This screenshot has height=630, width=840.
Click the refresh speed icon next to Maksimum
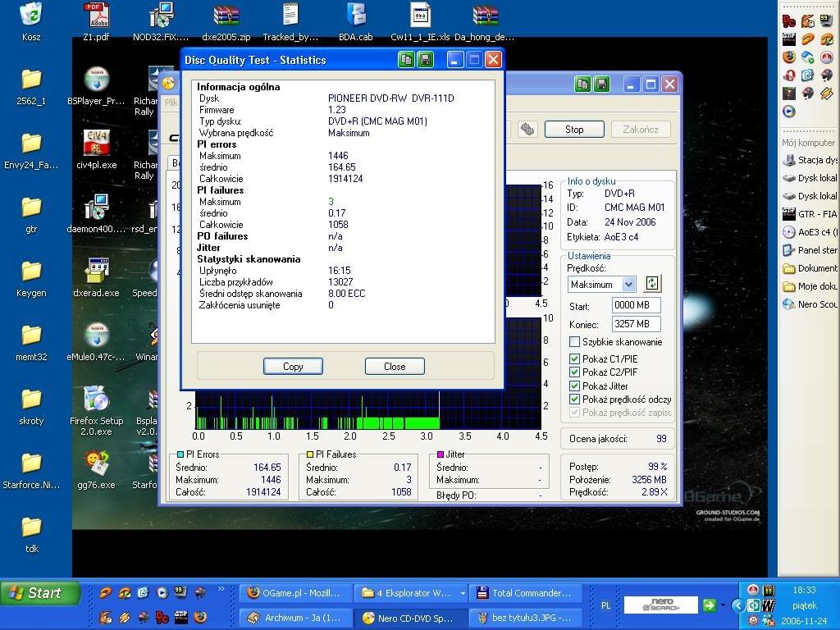click(652, 283)
